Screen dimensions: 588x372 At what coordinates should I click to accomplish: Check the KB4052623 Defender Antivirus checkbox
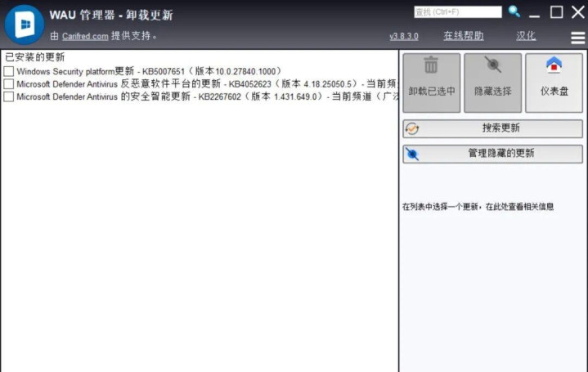point(9,84)
